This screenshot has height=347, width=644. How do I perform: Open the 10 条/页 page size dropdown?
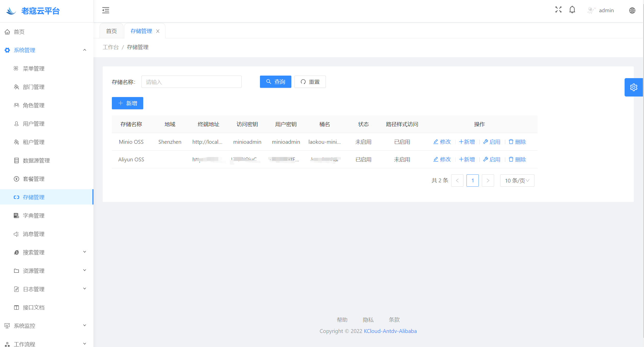(x=517, y=181)
